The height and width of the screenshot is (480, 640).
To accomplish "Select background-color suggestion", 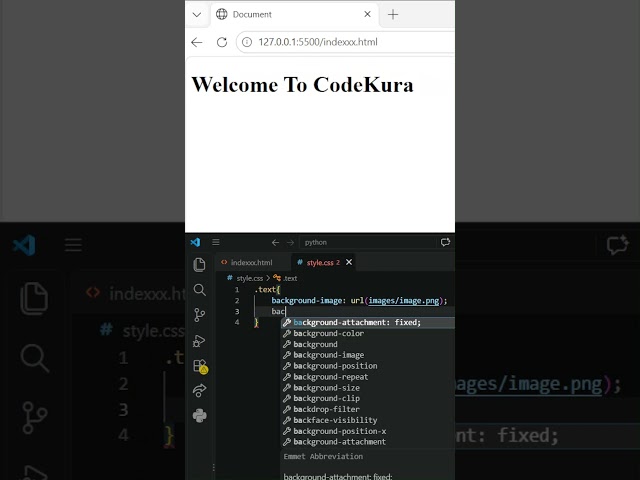I will tap(368, 333).
